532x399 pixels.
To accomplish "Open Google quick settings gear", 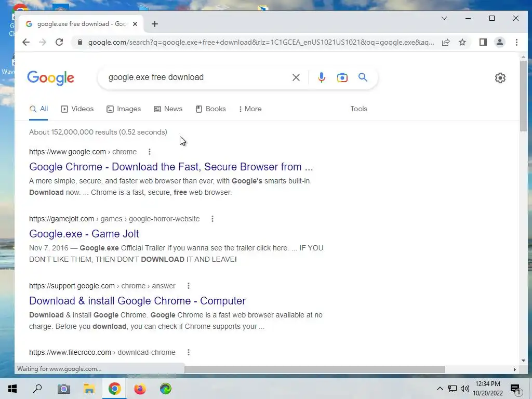I will click(x=500, y=78).
